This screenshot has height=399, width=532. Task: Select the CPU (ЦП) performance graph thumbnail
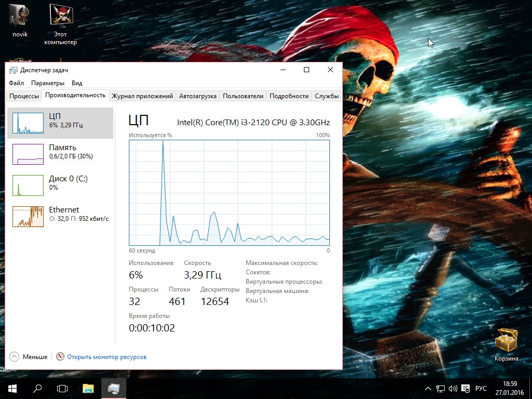pos(28,123)
